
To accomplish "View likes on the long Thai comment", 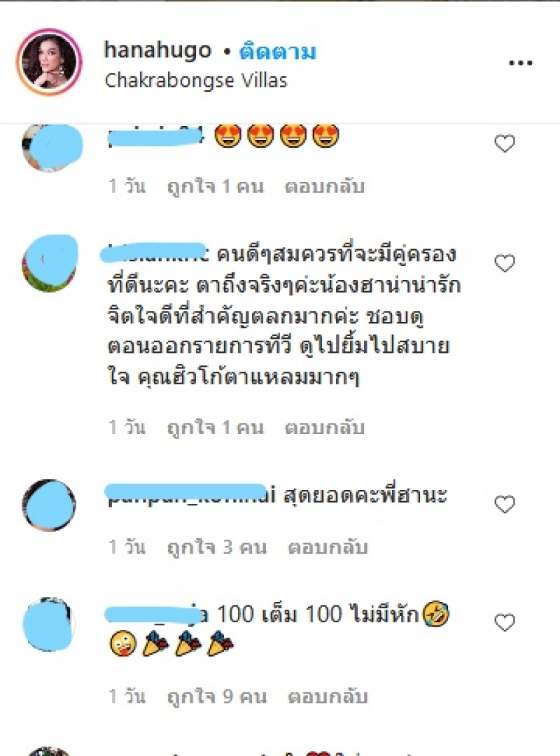I will [x=216, y=428].
